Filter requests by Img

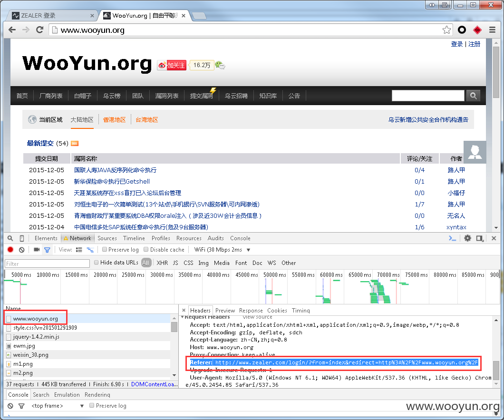203,263
